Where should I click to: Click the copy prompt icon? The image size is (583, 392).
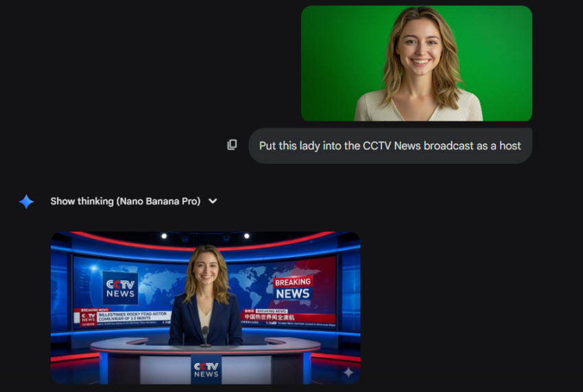pos(232,145)
